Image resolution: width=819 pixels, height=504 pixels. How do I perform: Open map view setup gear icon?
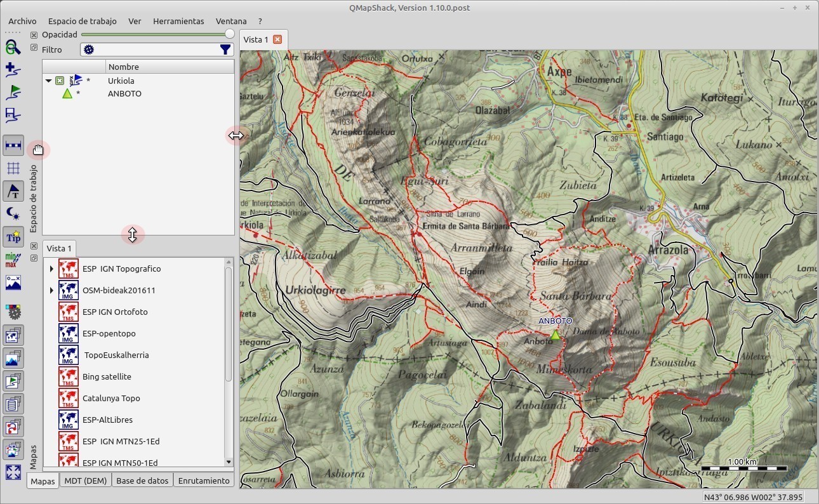point(13,312)
